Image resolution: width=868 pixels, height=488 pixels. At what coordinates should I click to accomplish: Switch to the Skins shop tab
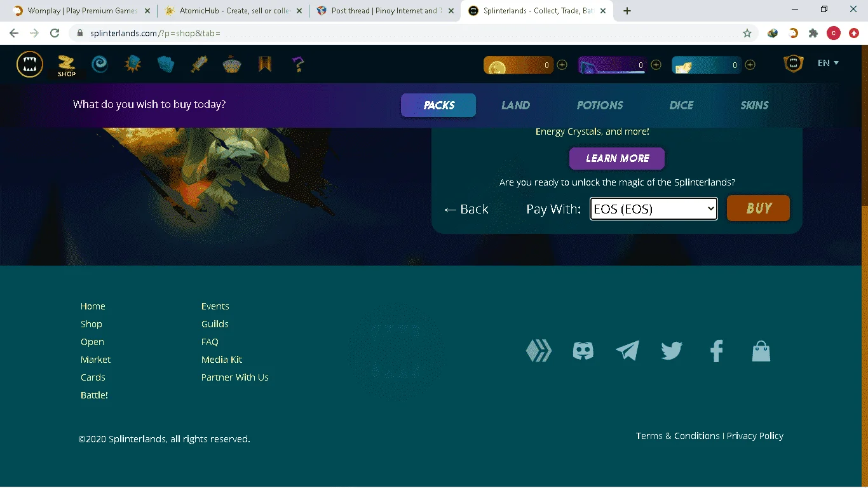754,105
